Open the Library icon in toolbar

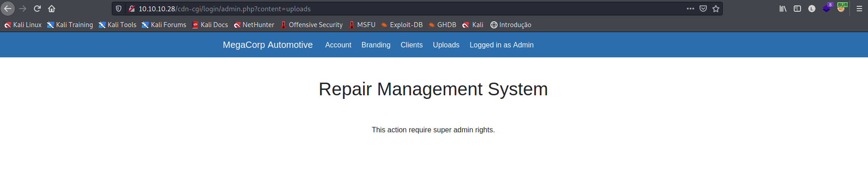tap(783, 9)
